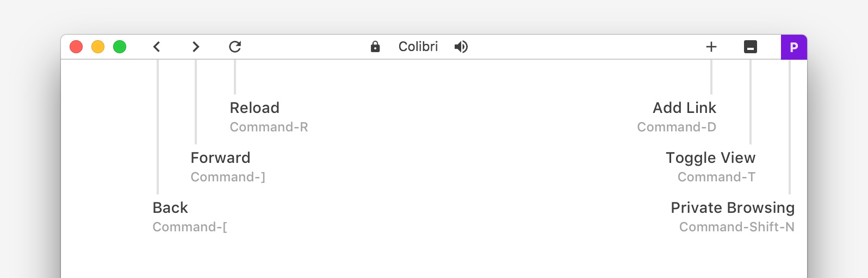Mute audio with the speaker icon
Viewport: 868px width, 278px height.
pos(461,47)
